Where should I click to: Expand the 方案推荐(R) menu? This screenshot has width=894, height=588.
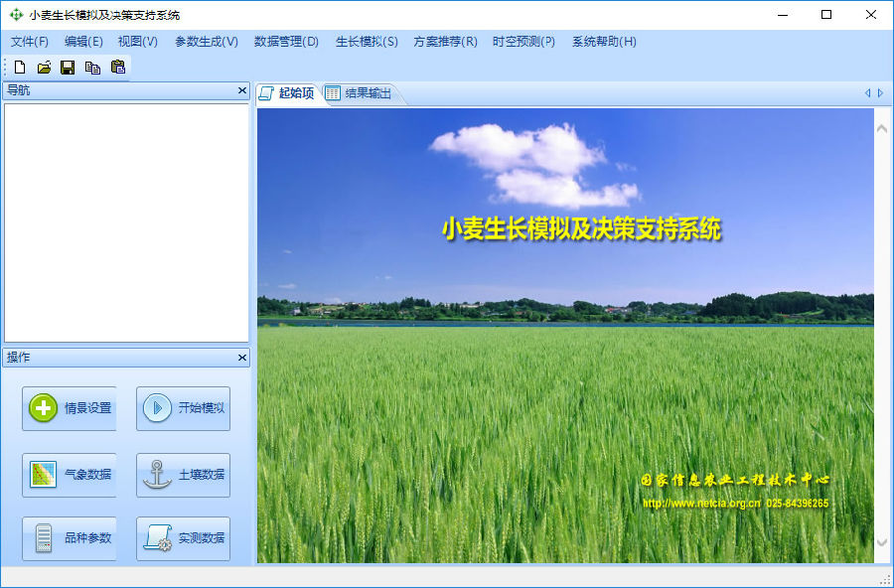pyautogui.click(x=445, y=42)
